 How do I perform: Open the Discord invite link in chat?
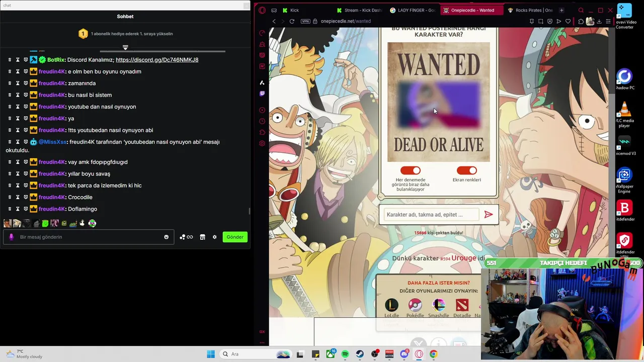tap(157, 60)
